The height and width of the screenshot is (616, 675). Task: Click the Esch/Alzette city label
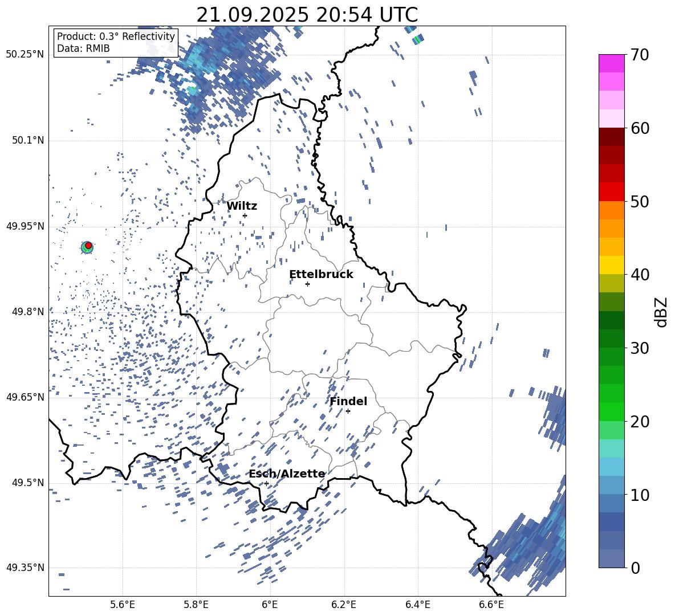(x=287, y=474)
